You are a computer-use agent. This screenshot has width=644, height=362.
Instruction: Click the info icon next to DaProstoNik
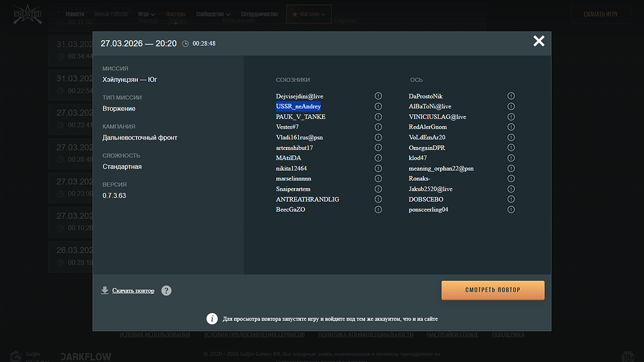pos(511,96)
